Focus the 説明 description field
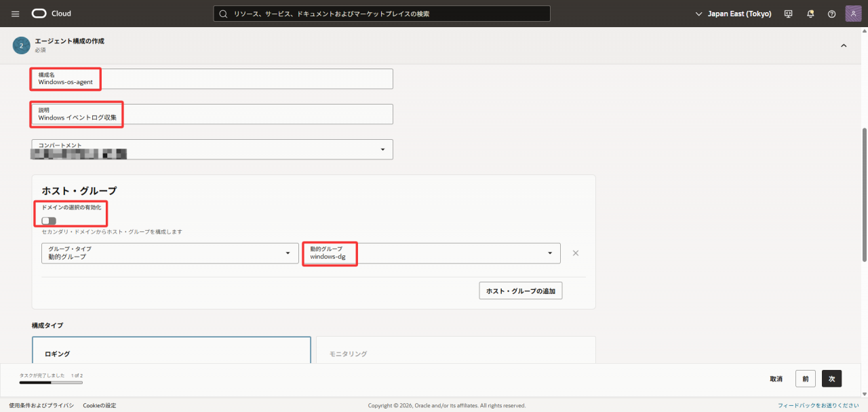This screenshot has width=868, height=412. coord(212,114)
